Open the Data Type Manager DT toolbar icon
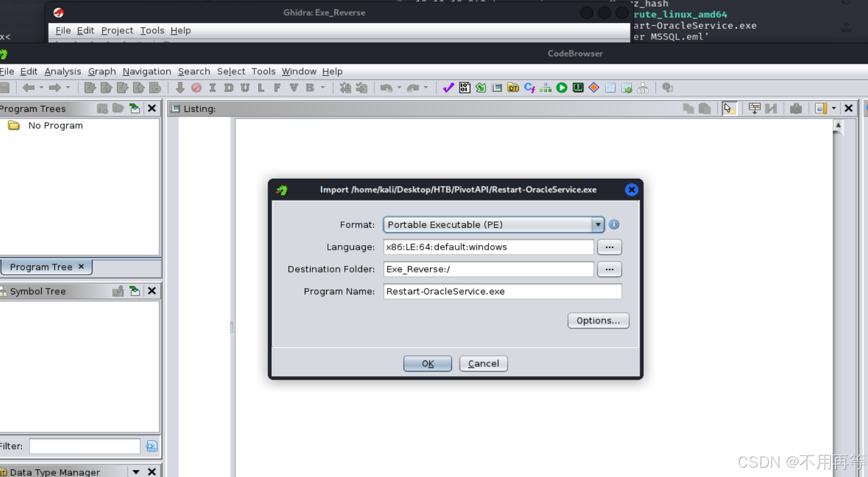 513,88
